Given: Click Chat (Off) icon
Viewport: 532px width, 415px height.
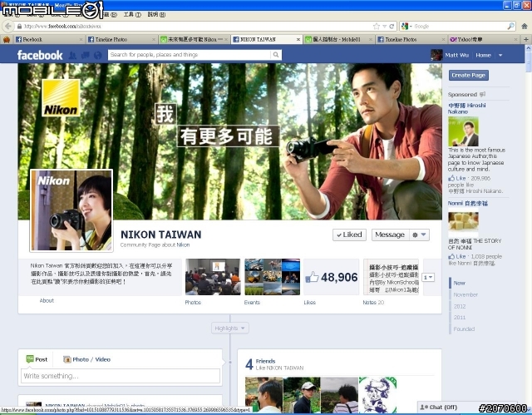Looking at the screenshot, I should tap(424, 407).
